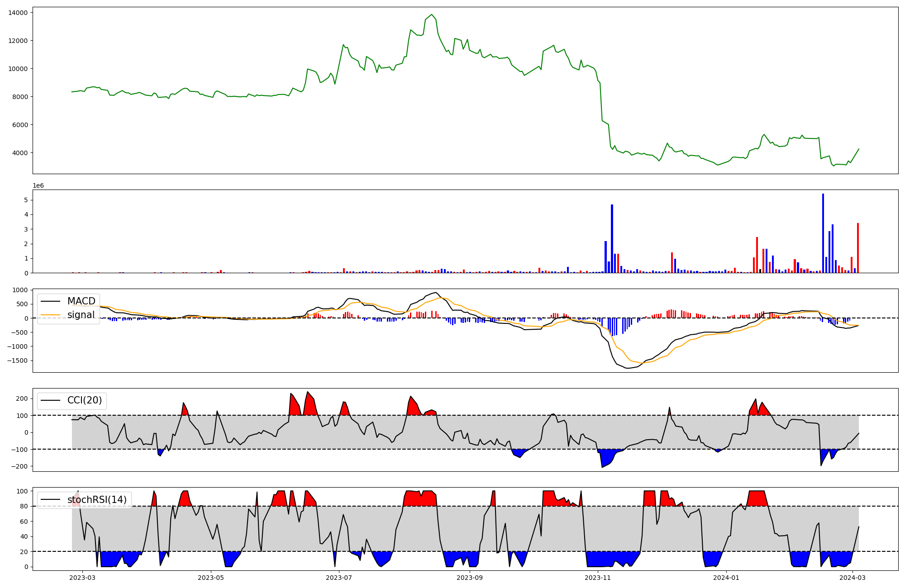
Task: Click the 2023-07 x-axis date label
Action: [x=339, y=578]
